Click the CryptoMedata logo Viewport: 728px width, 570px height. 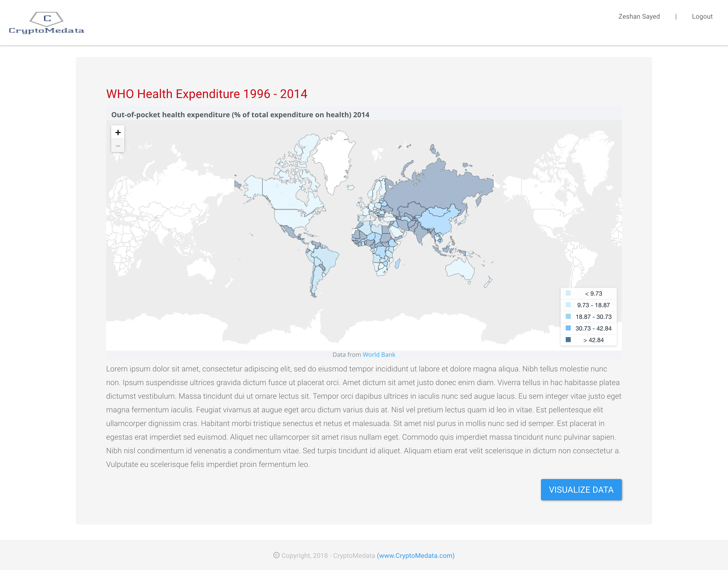coord(47,23)
